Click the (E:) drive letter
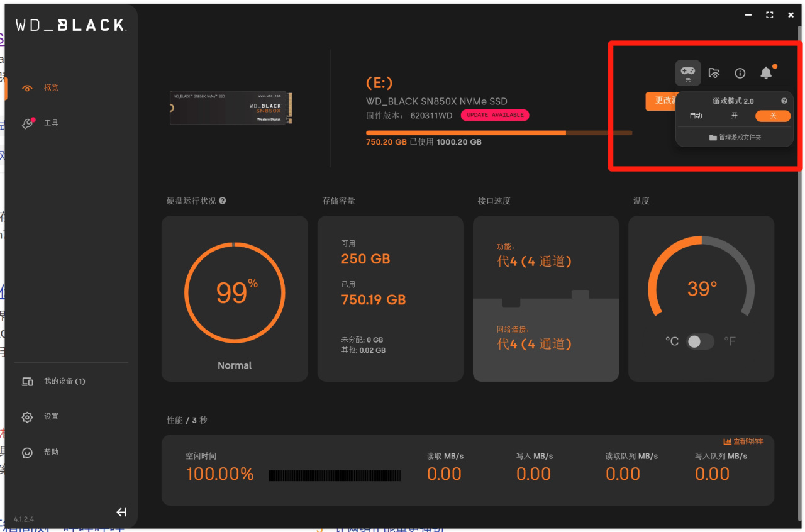805x532 pixels. [x=379, y=83]
